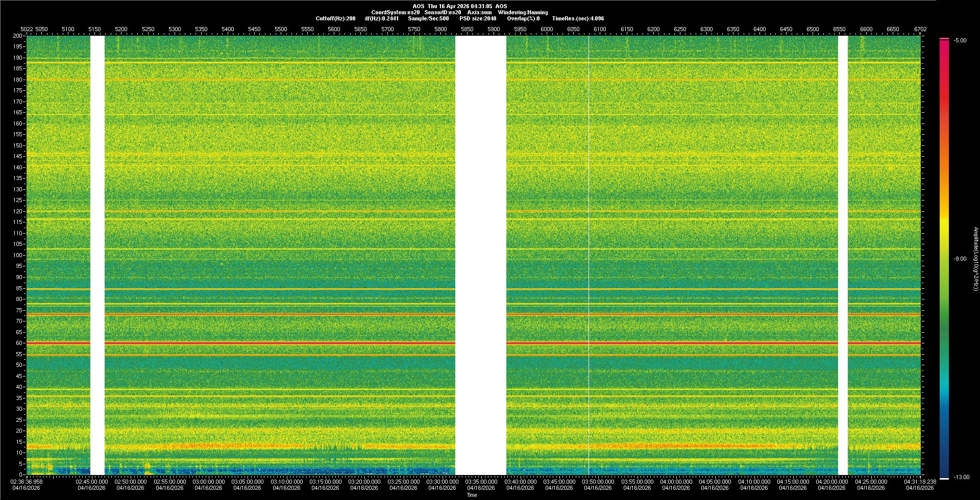Click the 100 tick on the frequency axis

tap(18, 255)
